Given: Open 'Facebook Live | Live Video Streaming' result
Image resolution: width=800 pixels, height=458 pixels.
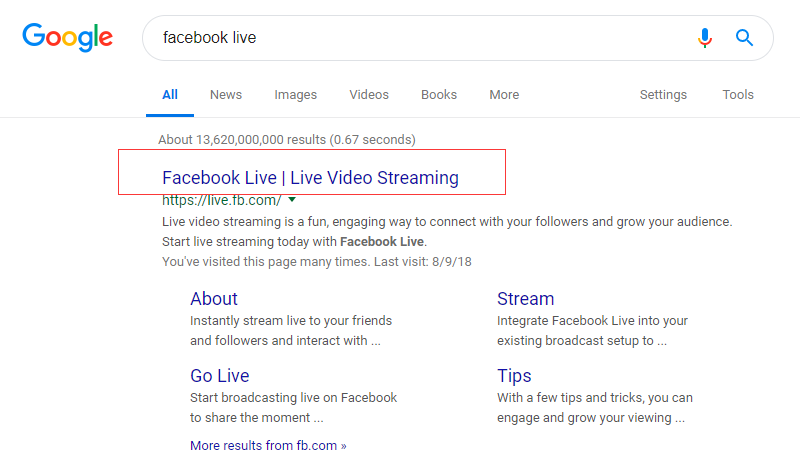Looking at the screenshot, I should pos(310,177).
